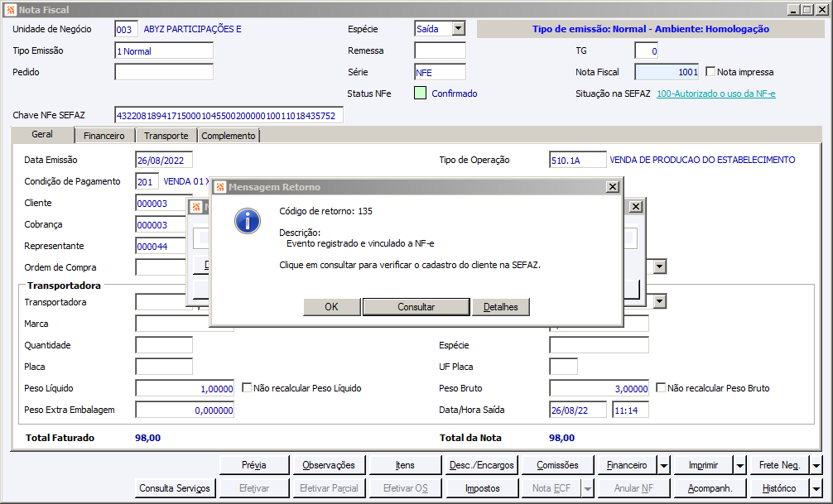Click the Data/Hora Saída date field
The height and width of the screenshot is (504, 833).
point(577,410)
